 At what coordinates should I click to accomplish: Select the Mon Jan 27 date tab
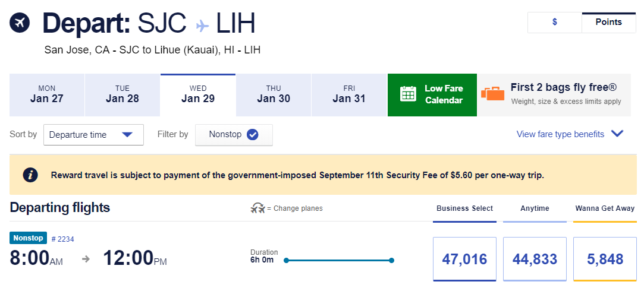pos(47,94)
